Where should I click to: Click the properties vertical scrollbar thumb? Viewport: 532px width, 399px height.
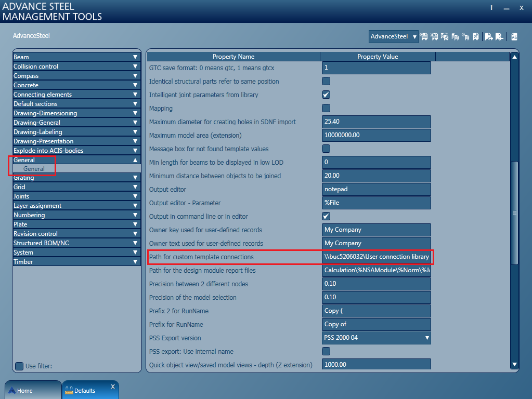[x=515, y=213]
